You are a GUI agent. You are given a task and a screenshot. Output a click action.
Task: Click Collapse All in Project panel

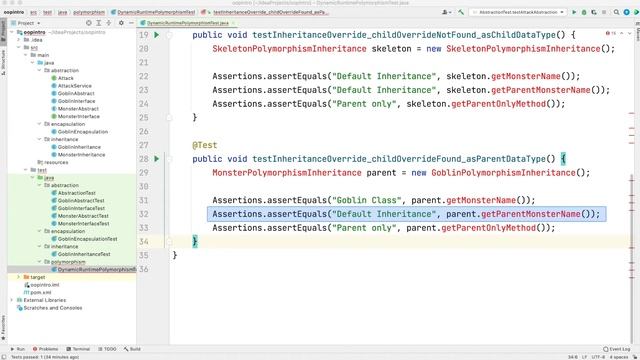pos(109,23)
